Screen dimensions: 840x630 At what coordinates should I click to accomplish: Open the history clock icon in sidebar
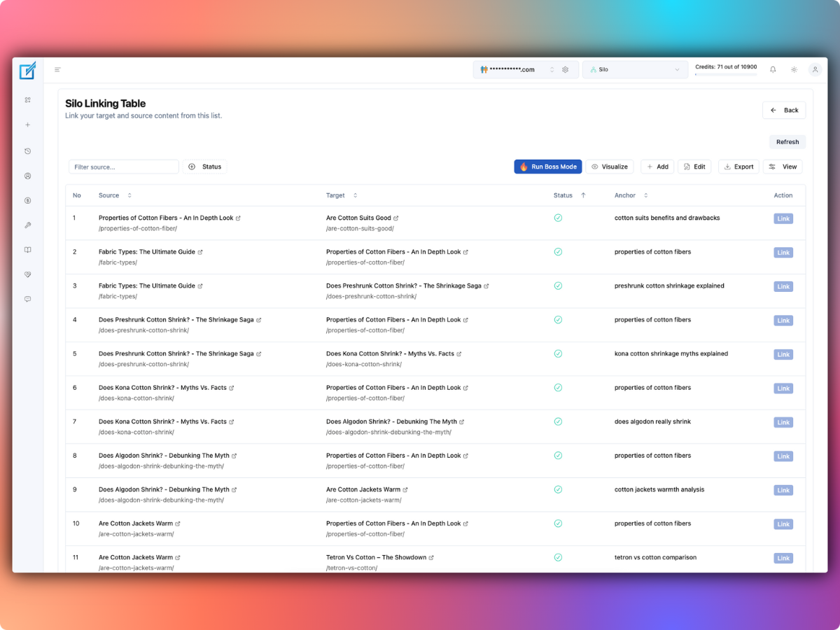click(x=28, y=151)
